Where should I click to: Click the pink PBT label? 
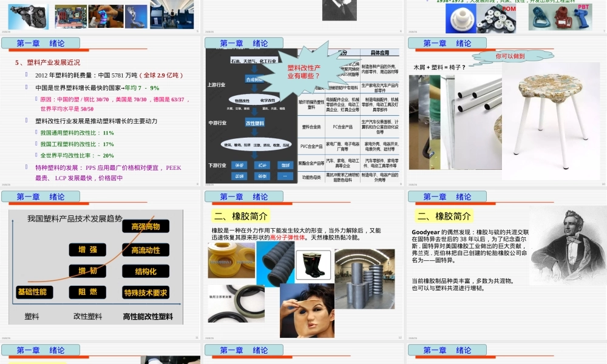[x=583, y=7]
